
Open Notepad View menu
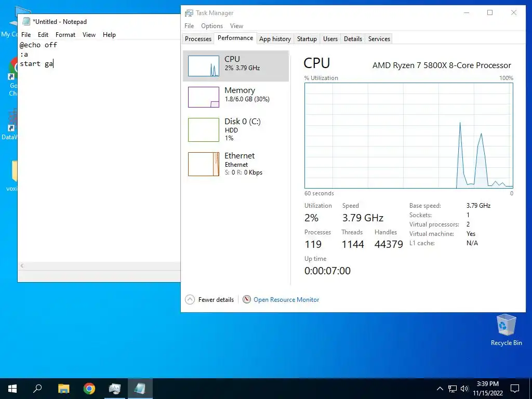point(89,35)
